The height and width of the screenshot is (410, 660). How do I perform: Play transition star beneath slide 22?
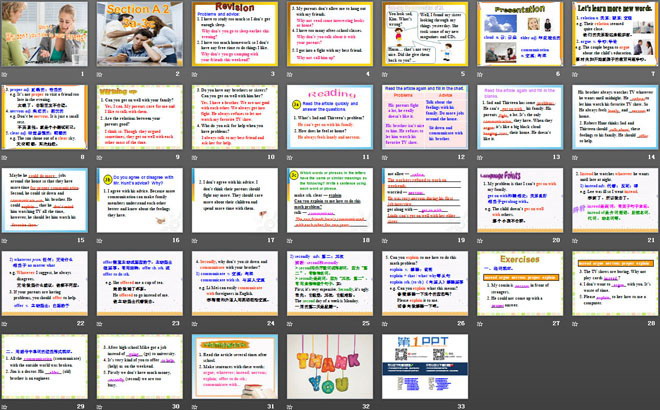click(x=5, y=324)
